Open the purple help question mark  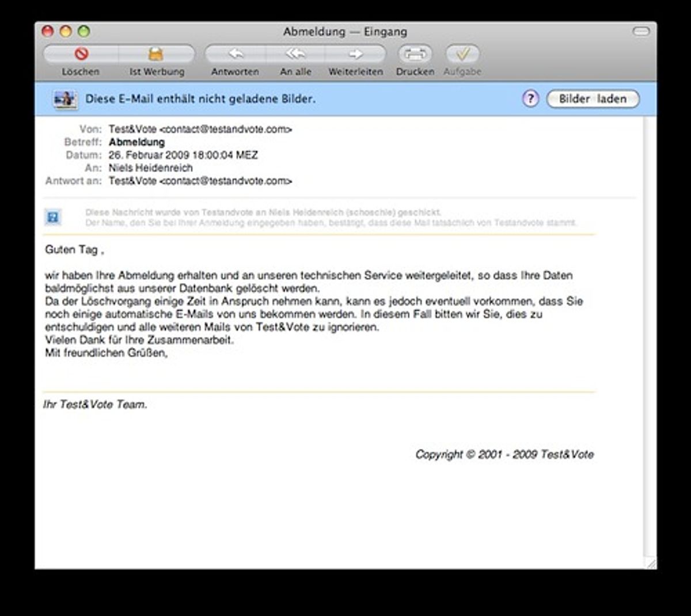coord(530,99)
